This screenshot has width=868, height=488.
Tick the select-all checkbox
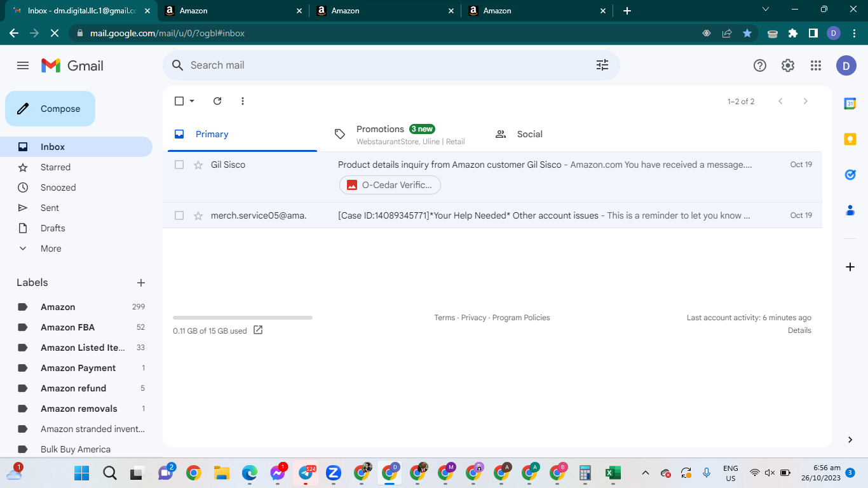179,101
